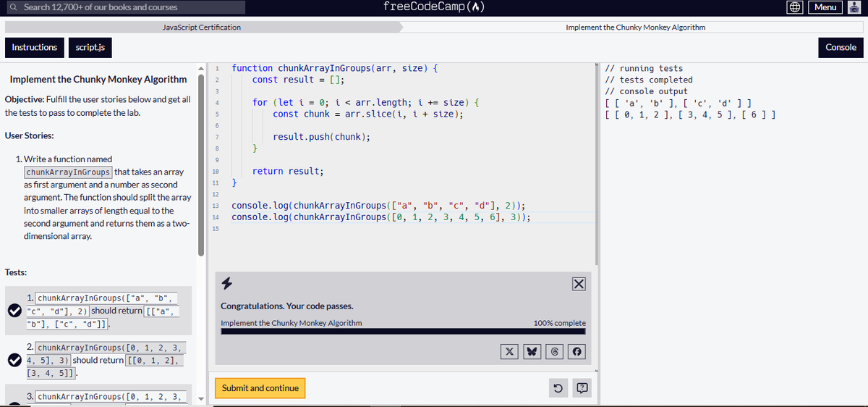Screen dimensions: 868x407
Task: Click the 100% complete progress bar
Action: click(403, 331)
